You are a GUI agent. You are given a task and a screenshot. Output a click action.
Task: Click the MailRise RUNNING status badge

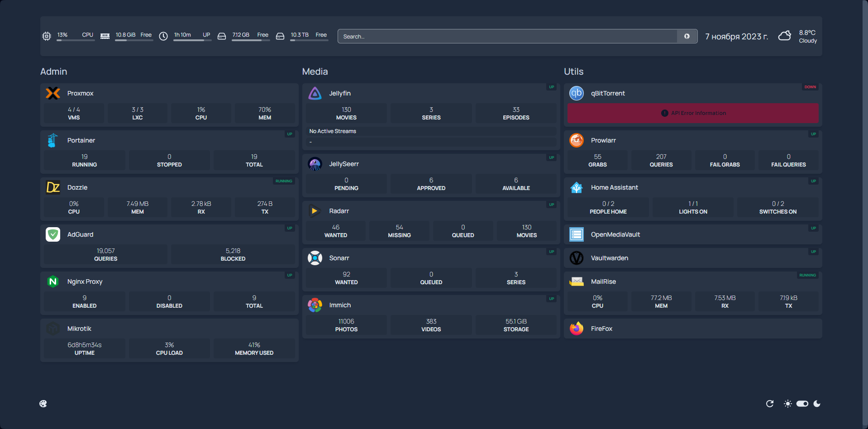tap(807, 275)
